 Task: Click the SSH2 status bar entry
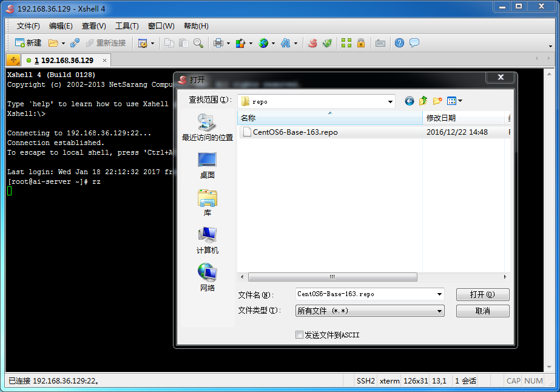366,381
